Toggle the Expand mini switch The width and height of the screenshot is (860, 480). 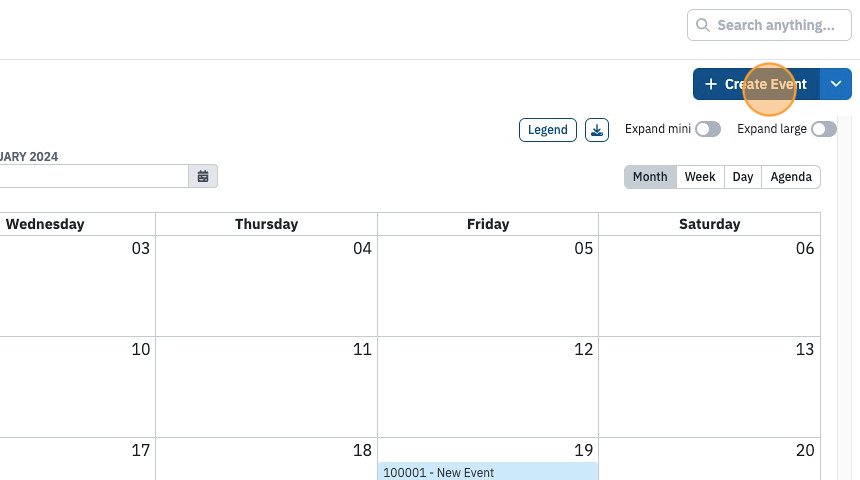708,129
